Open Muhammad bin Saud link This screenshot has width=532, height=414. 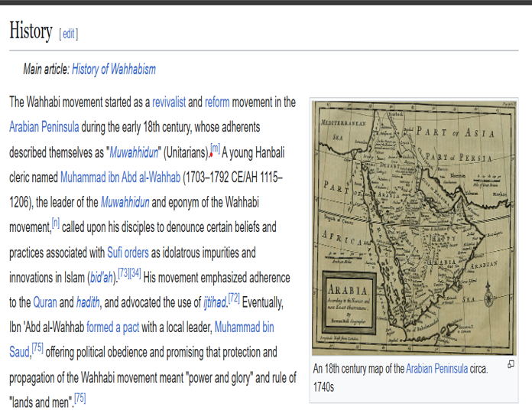pyautogui.click(x=245, y=328)
